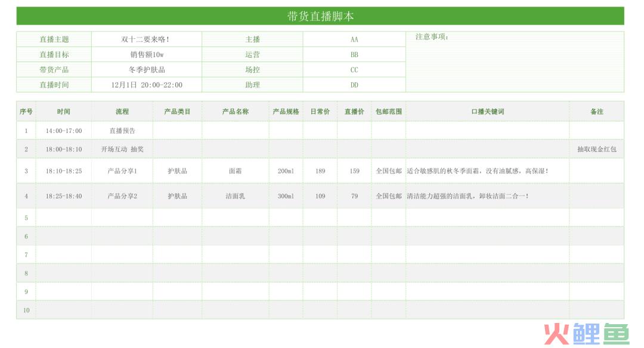Select the live price cell 79
The image size is (644, 348).
tap(354, 195)
